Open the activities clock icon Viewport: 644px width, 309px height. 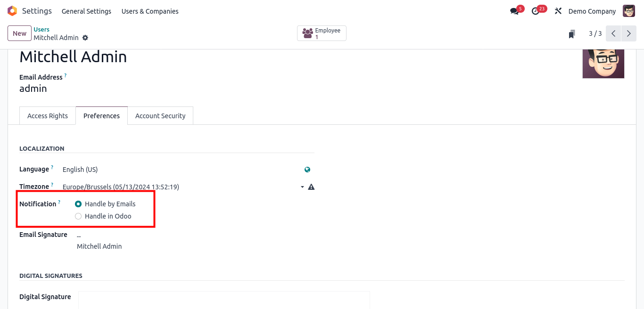click(536, 11)
